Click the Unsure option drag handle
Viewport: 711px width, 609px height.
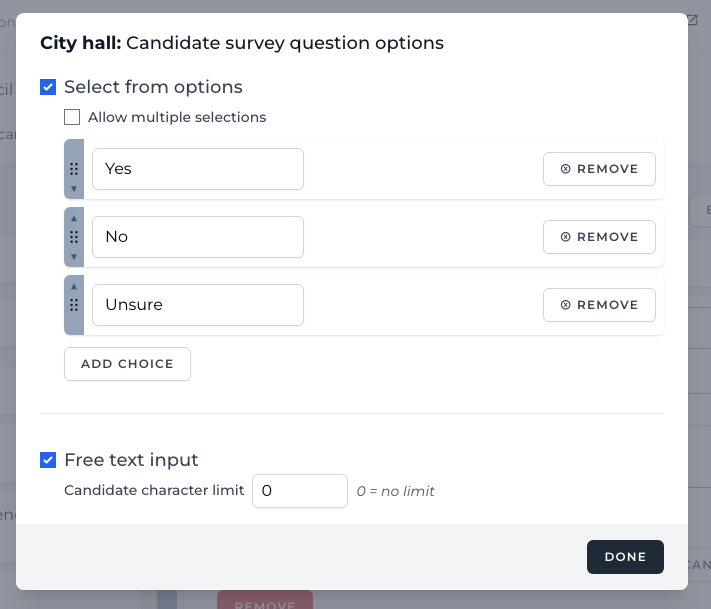click(74, 305)
